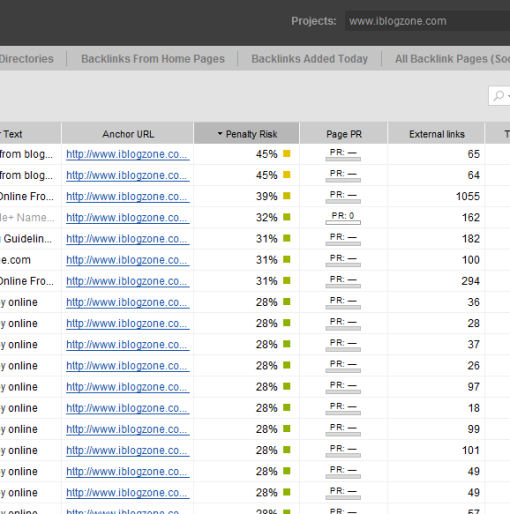Open the Backlinks Added Today tab

[310, 59]
